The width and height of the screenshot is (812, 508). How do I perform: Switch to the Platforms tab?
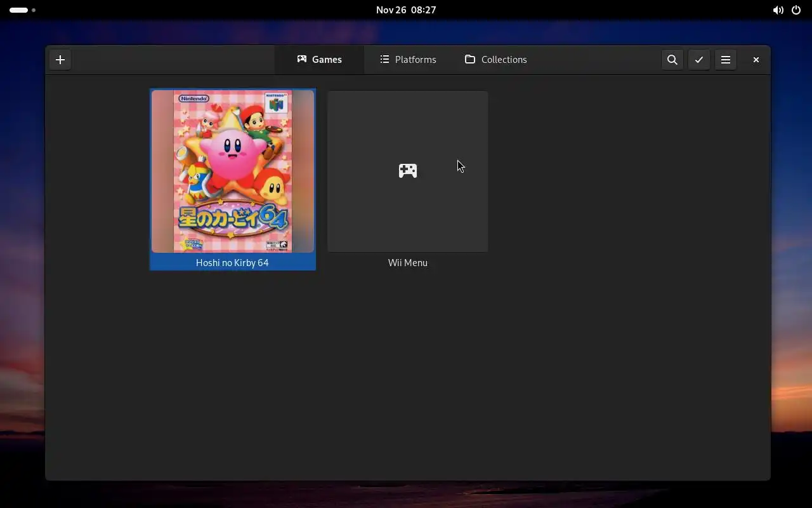(x=408, y=60)
